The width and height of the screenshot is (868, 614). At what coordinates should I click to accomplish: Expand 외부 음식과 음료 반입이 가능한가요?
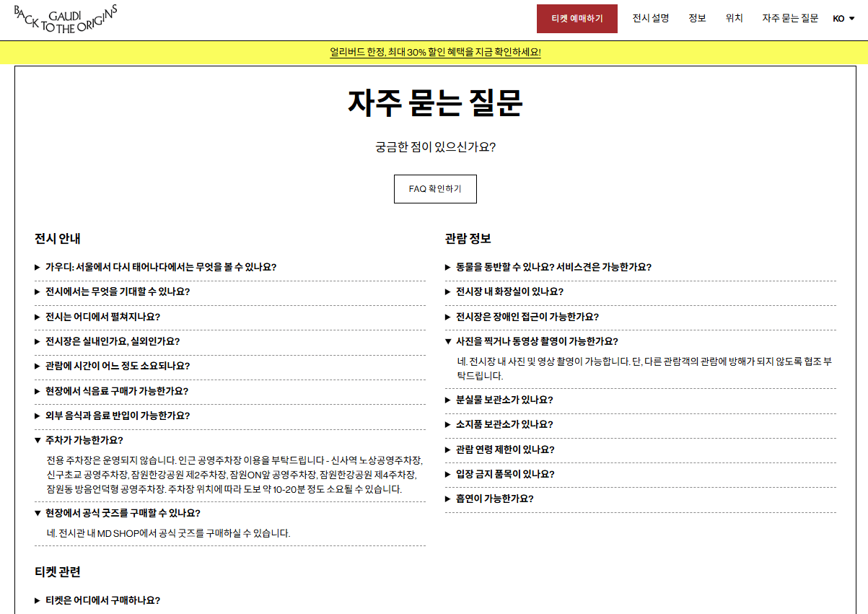pyautogui.click(x=230, y=416)
